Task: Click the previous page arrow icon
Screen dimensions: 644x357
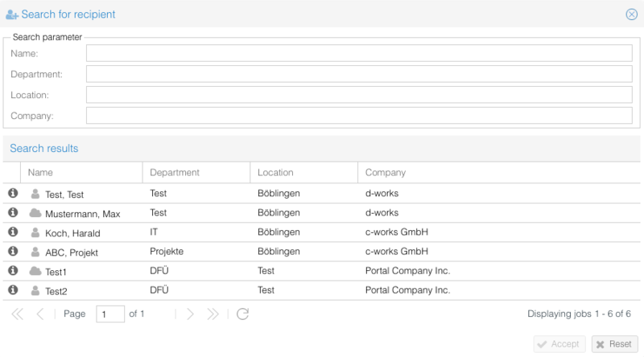Action: tap(40, 314)
